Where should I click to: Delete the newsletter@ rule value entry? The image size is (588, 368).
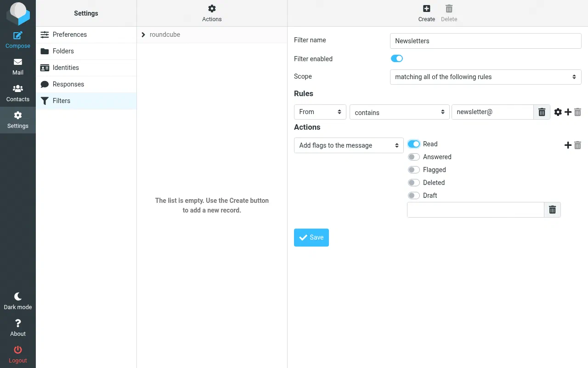click(x=542, y=112)
